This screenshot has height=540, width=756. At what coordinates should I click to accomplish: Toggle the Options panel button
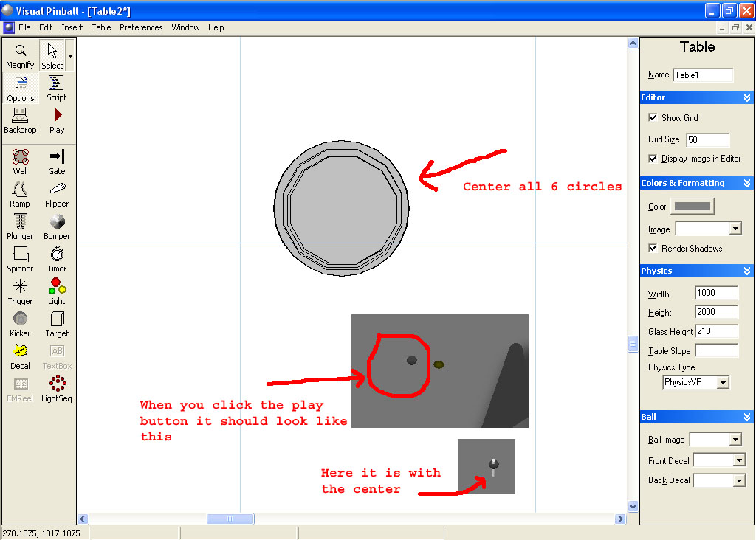click(x=21, y=88)
